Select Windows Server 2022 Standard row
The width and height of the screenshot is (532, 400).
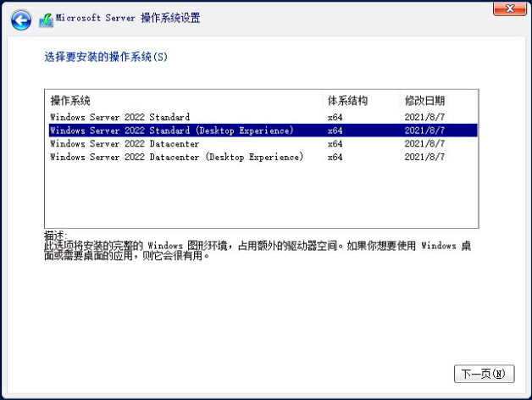tap(119, 117)
